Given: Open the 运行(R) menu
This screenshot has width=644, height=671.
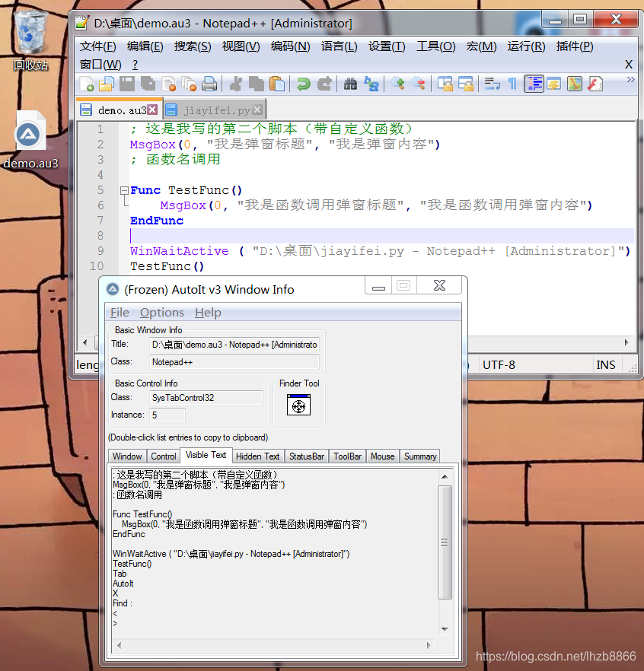Looking at the screenshot, I should [x=526, y=46].
